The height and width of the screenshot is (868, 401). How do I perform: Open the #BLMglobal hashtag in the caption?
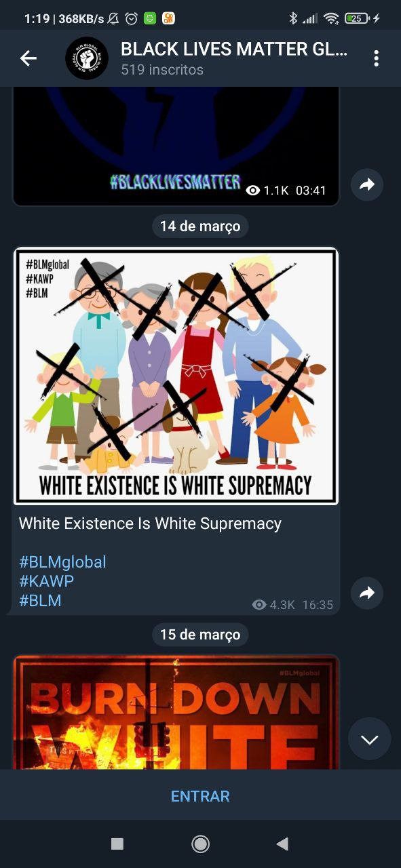(62, 562)
